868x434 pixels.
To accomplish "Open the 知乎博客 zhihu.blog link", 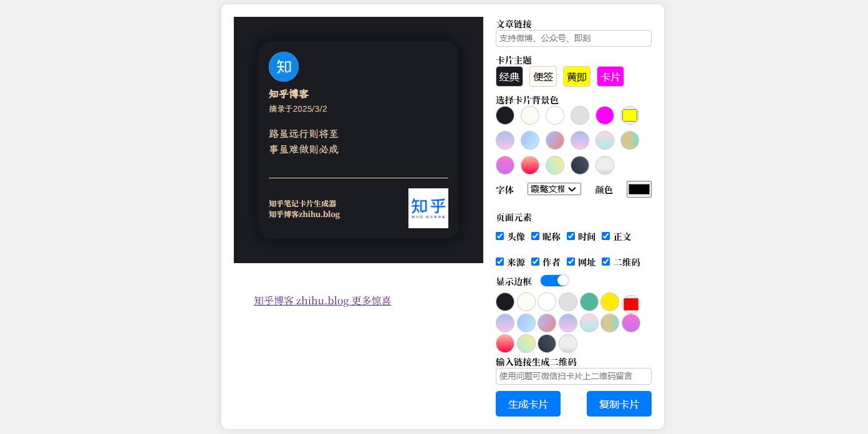I will pos(322,301).
